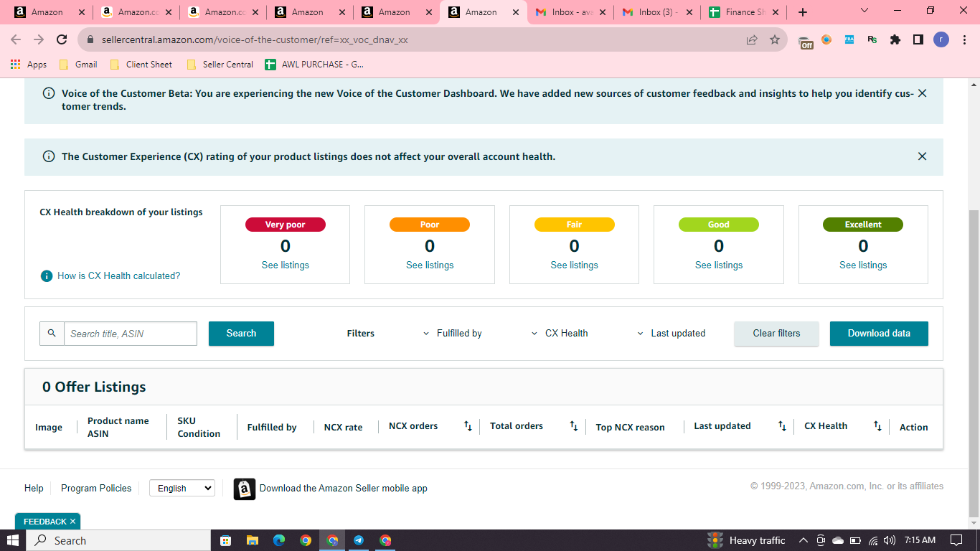See listings under Fair

[574, 265]
